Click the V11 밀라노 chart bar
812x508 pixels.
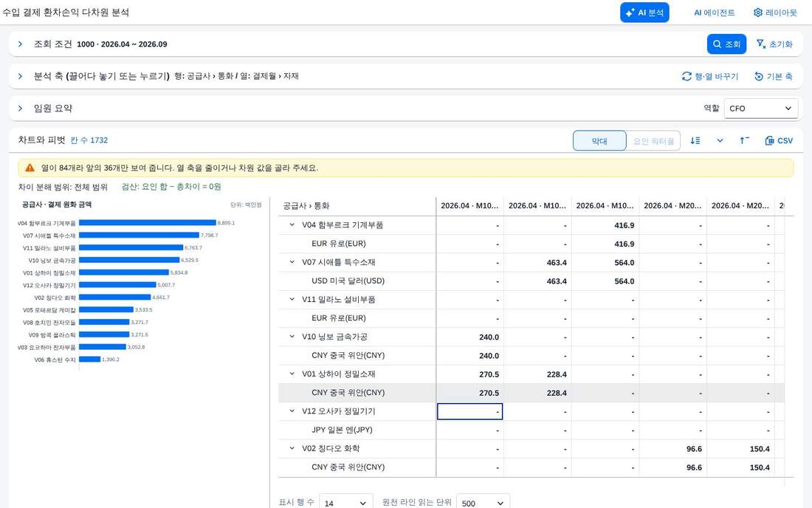[131, 247]
